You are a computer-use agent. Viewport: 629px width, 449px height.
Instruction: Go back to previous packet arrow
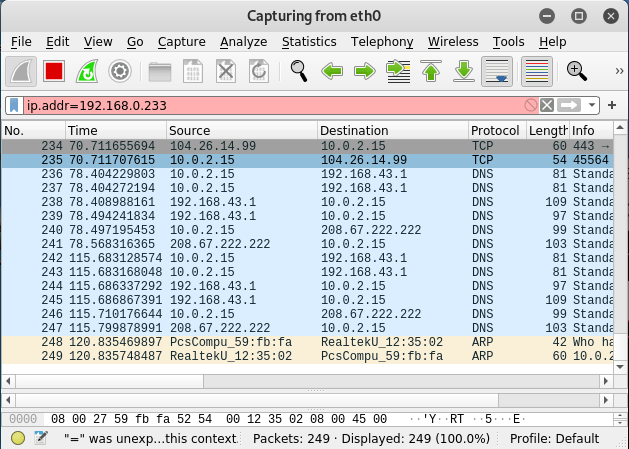332,71
